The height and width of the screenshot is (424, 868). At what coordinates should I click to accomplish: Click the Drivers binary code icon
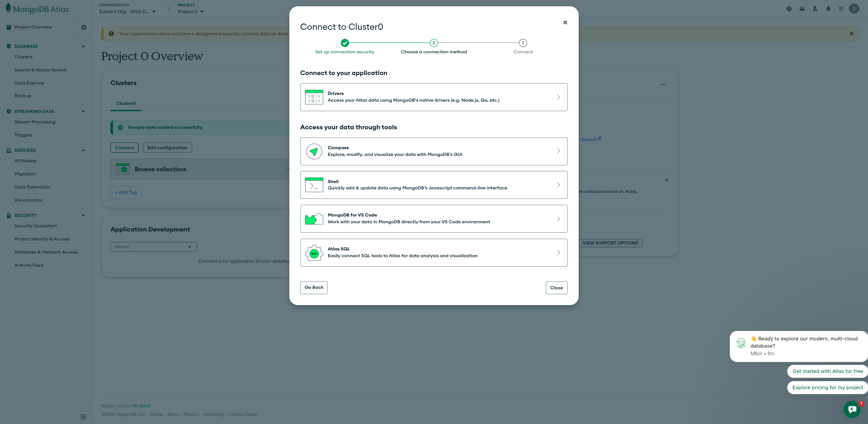click(314, 97)
